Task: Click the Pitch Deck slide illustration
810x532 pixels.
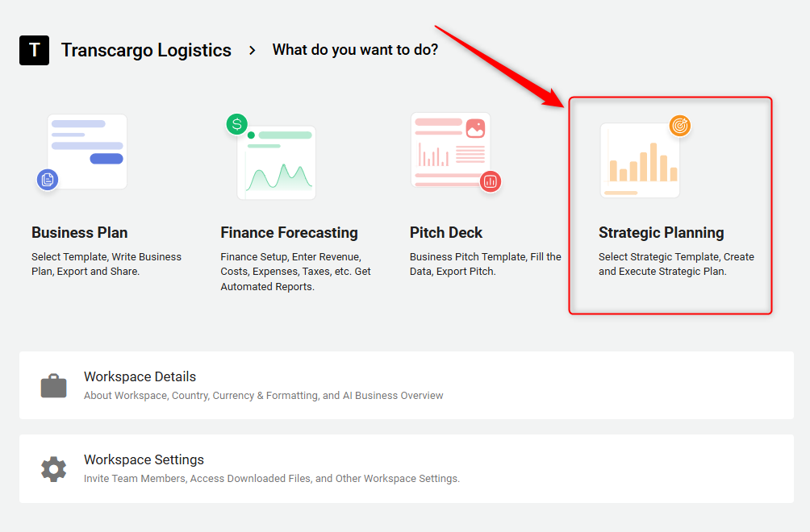Action: 449,148
